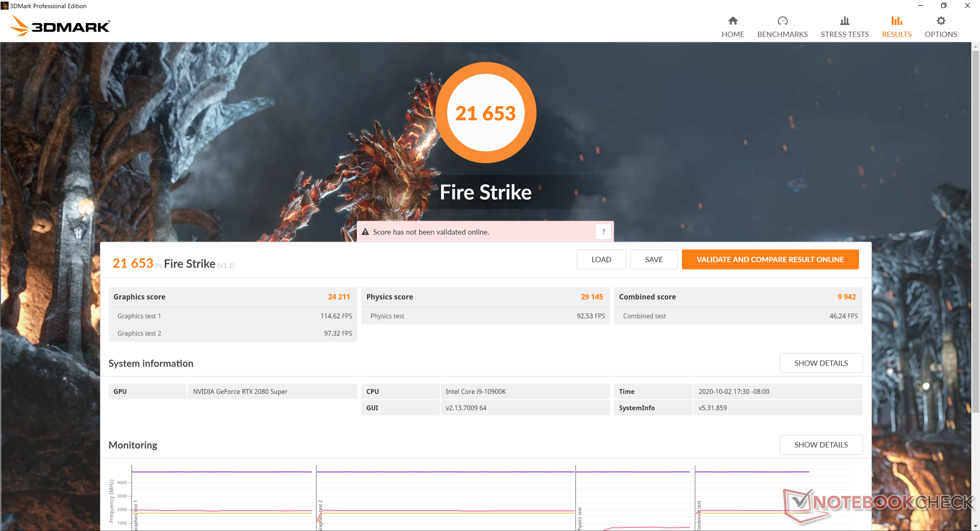This screenshot has width=980, height=531.
Task: Go to the OPTIONS tab label
Action: 941,34
